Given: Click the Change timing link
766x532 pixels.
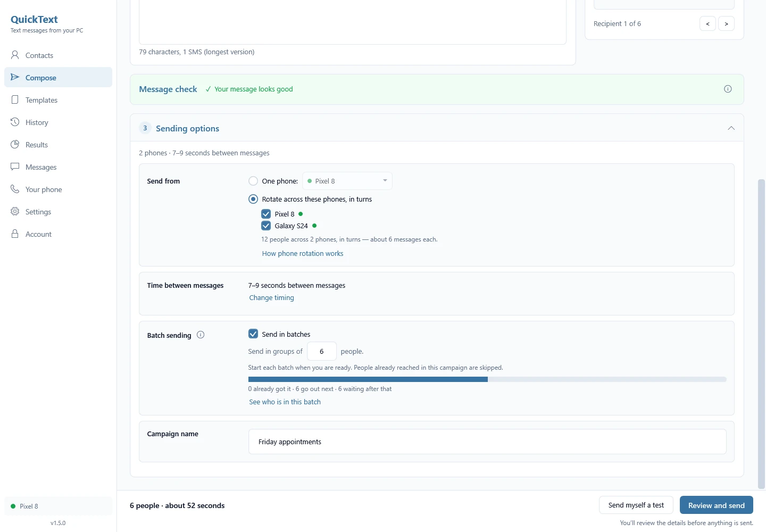Looking at the screenshot, I should click(x=271, y=298).
